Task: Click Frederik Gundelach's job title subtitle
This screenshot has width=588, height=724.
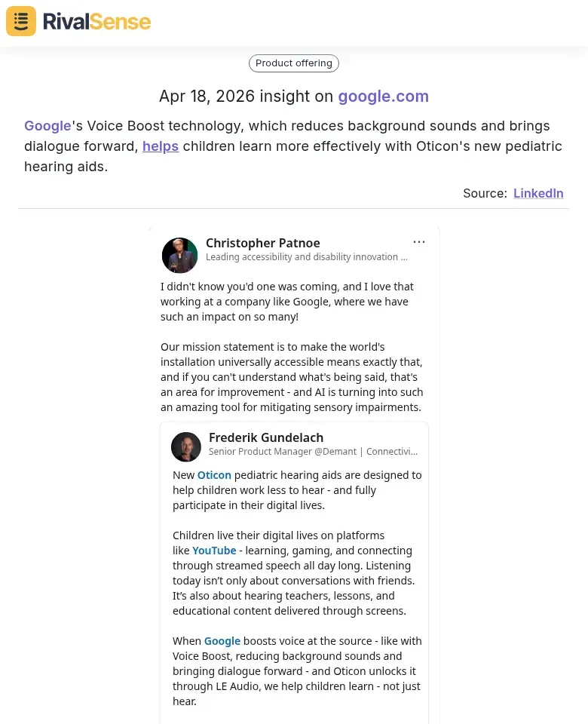Action: point(313,451)
